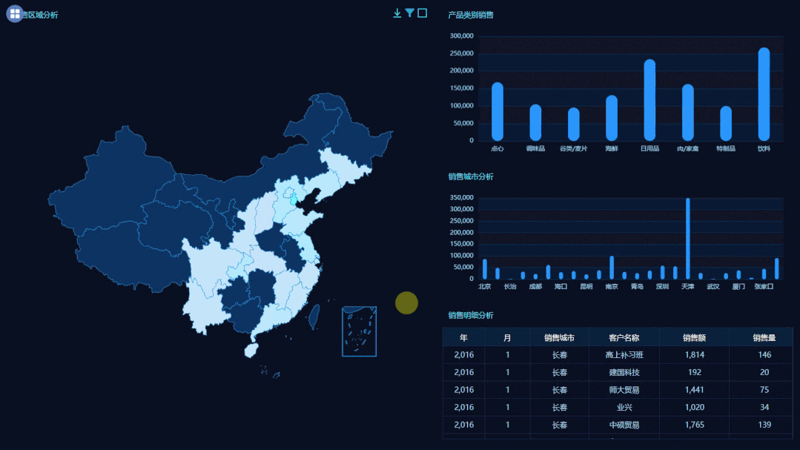Click the download icon above the map
800x450 pixels.
pyautogui.click(x=397, y=13)
